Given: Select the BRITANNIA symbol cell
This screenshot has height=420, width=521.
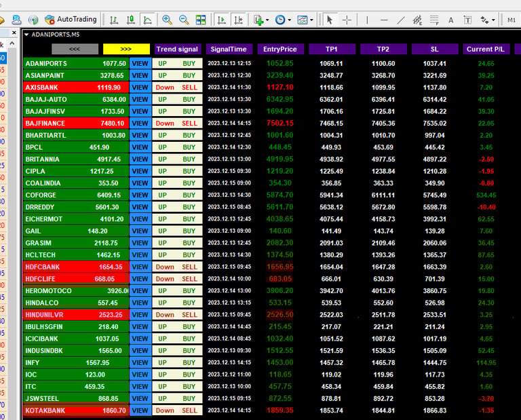Looking at the screenshot, I should pos(76,159).
